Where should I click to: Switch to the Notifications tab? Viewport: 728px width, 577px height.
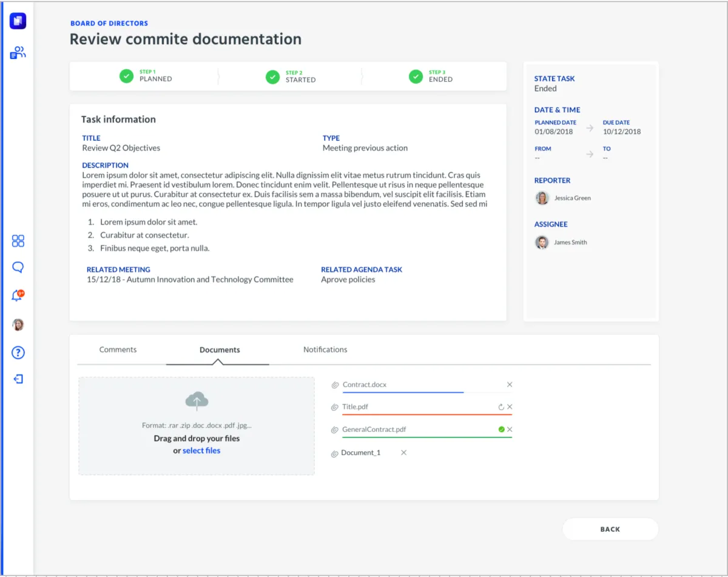pyautogui.click(x=325, y=349)
